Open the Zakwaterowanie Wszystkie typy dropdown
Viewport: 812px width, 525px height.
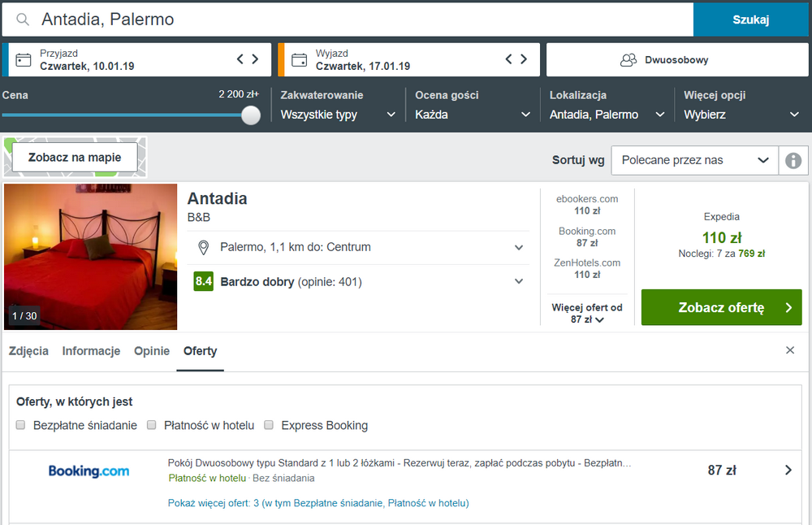[x=338, y=115]
